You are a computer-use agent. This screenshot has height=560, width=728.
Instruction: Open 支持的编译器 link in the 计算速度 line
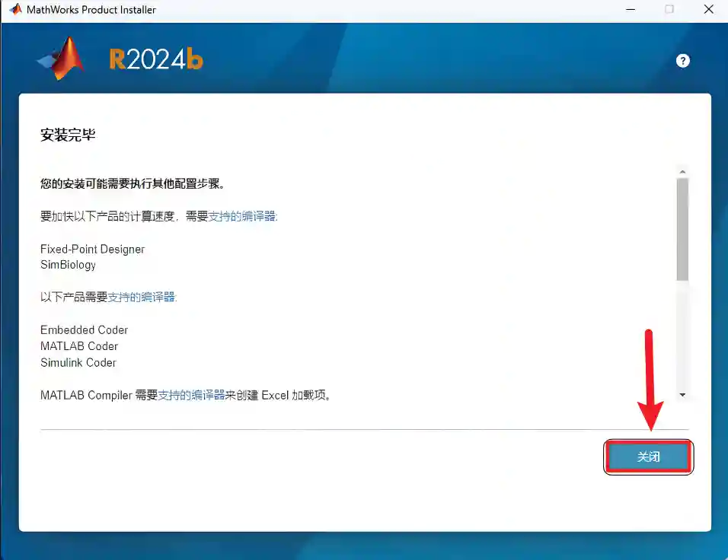pyautogui.click(x=243, y=216)
